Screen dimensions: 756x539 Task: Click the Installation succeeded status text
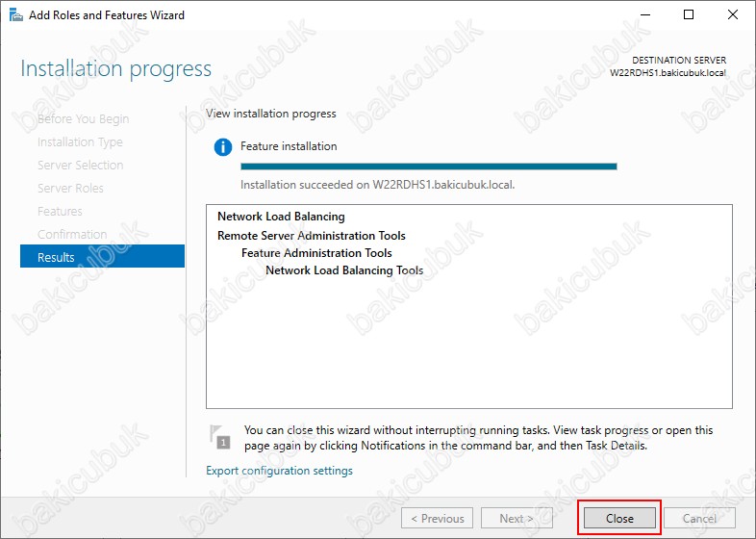point(377,185)
